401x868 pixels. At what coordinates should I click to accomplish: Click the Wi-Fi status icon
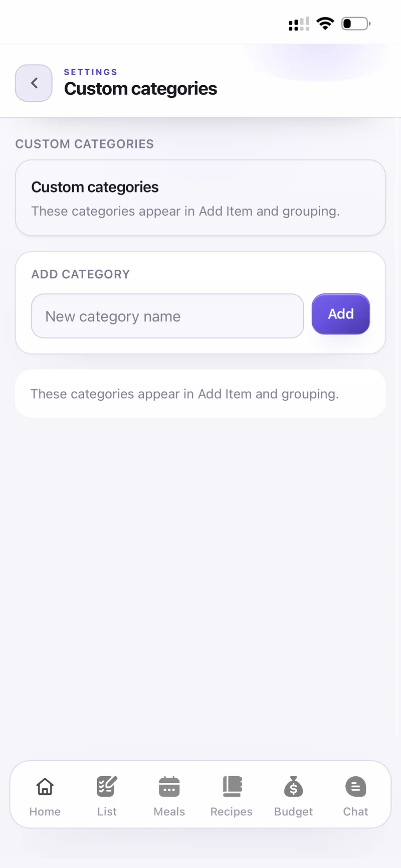click(x=325, y=24)
